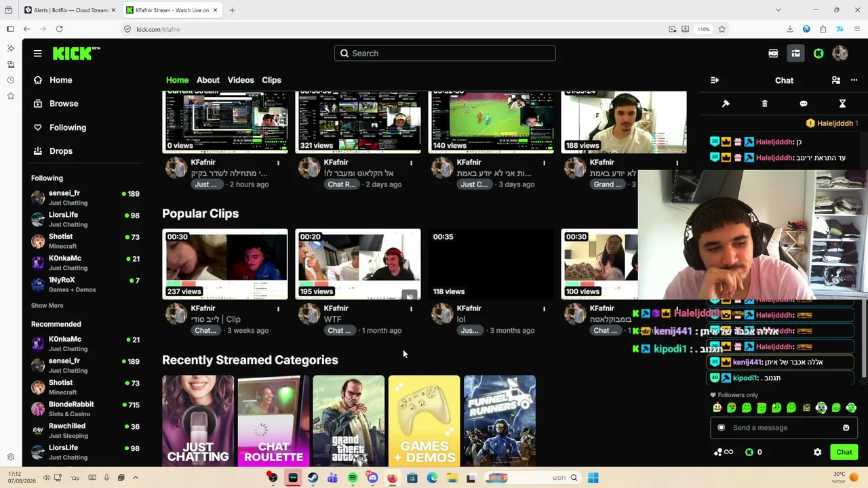This screenshot has width=868, height=488.
Task: Open the channel Videos tab
Action: (241, 80)
